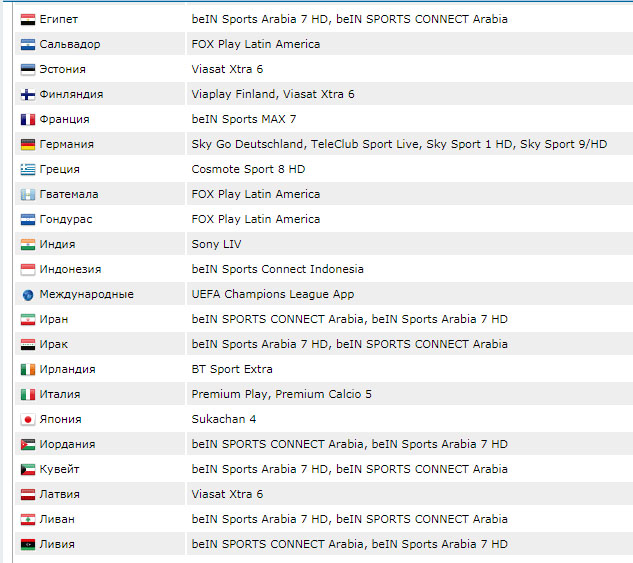Select beIN Sports Connect Indonesia text
This screenshot has width=633, height=563.
click(277, 270)
